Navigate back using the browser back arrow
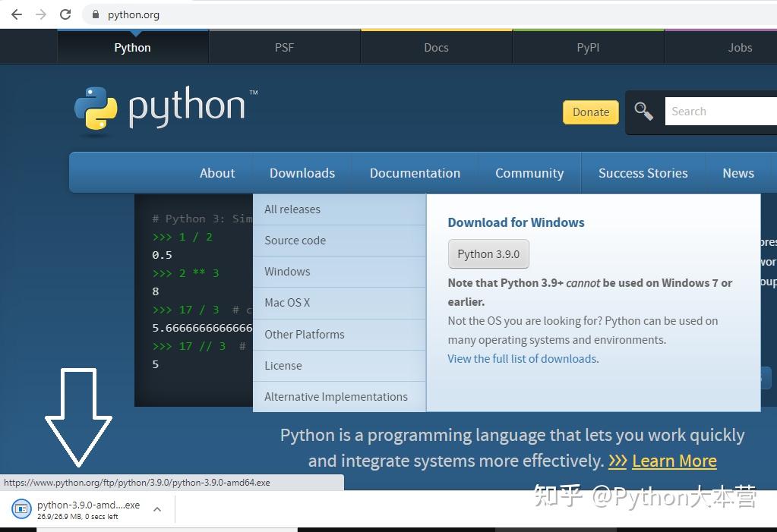 coord(16,14)
